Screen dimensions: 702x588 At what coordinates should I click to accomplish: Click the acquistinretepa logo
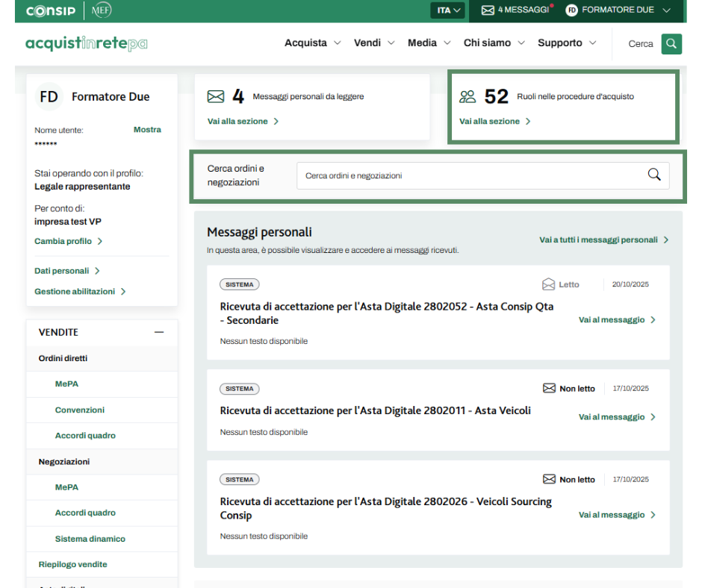tap(87, 43)
